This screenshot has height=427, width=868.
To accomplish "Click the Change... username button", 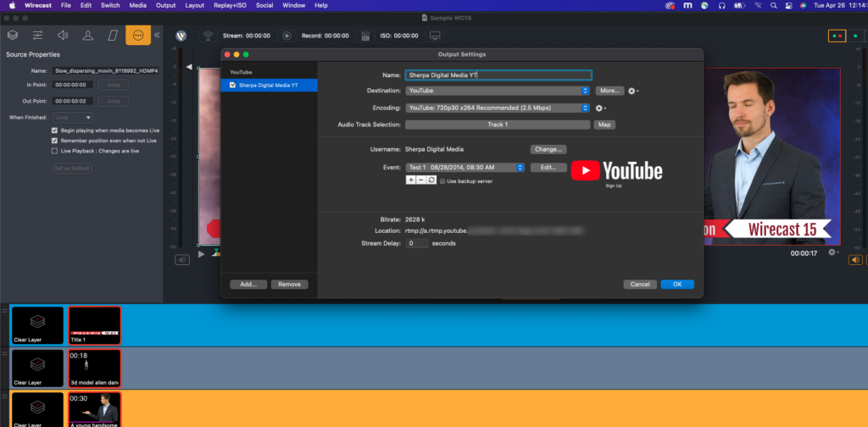I will (x=548, y=149).
